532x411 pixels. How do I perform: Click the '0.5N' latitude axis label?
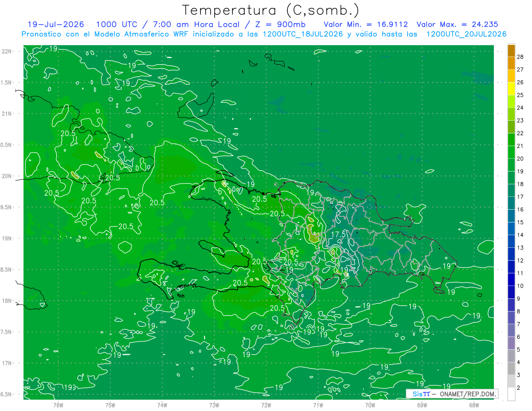(6, 145)
